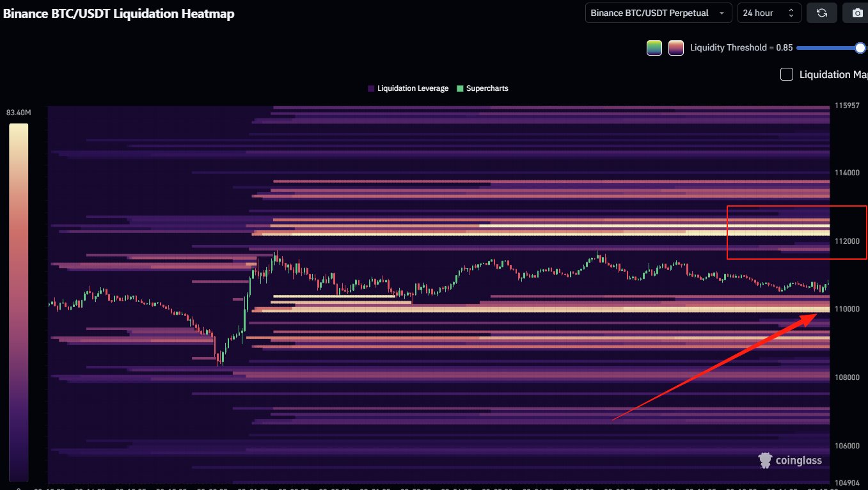868x490 pixels.
Task: Click the refresh icon to reload the heatmap
Action: point(821,13)
